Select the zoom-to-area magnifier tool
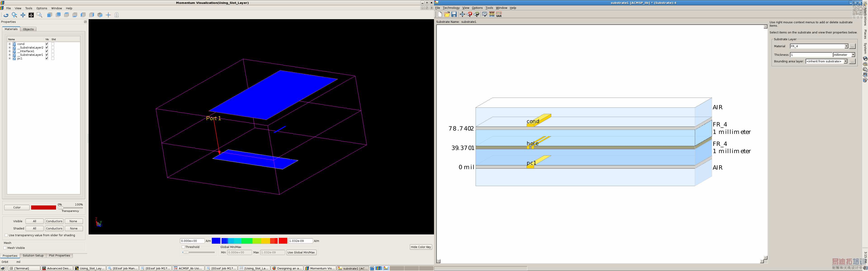The image size is (868, 271). point(39,15)
